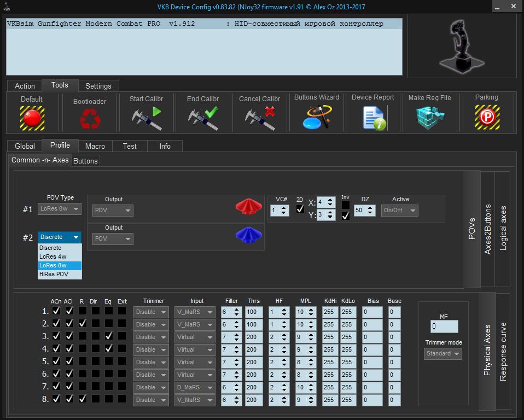Choose LoRes 4w from the list
This screenshot has width=524, height=420.
click(60, 256)
